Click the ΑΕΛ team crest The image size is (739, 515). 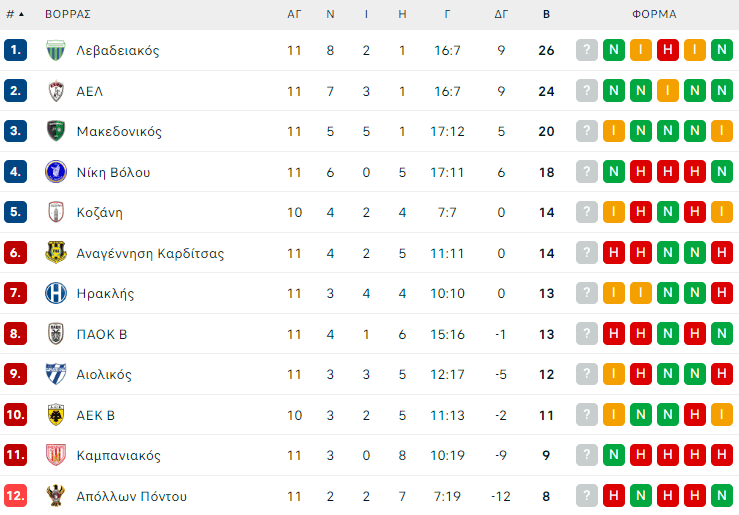[x=55, y=91]
